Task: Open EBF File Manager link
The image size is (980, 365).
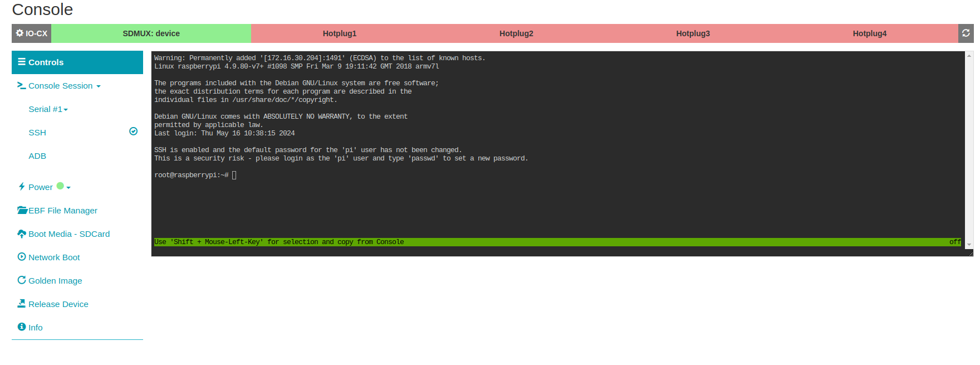Action: pos(63,211)
